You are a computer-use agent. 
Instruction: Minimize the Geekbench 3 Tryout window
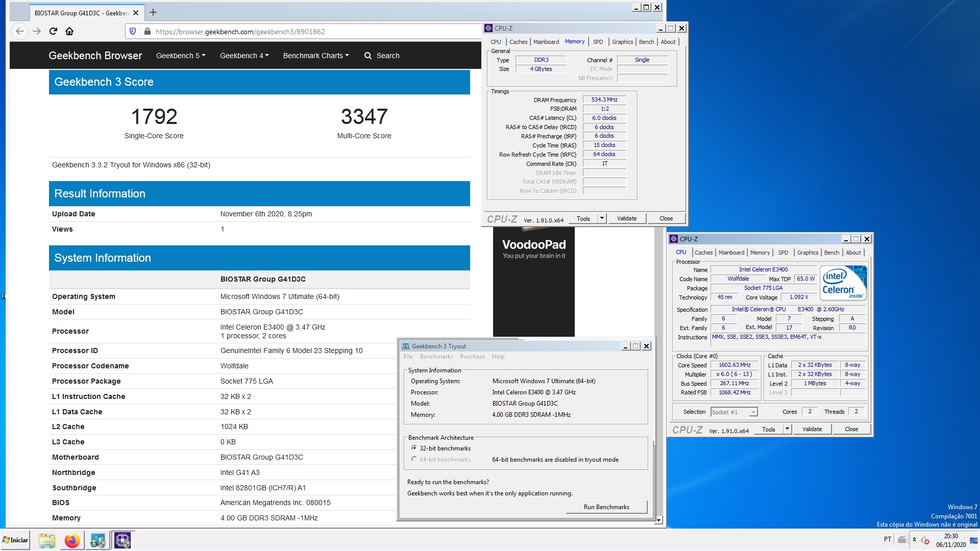625,346
